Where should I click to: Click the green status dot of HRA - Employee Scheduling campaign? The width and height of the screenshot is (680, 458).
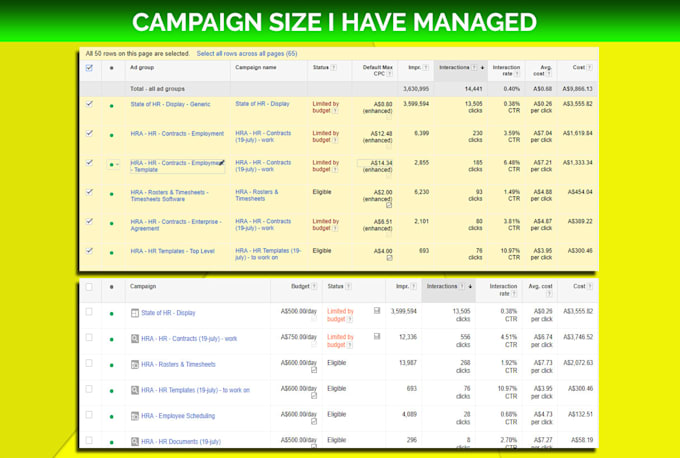112,417
